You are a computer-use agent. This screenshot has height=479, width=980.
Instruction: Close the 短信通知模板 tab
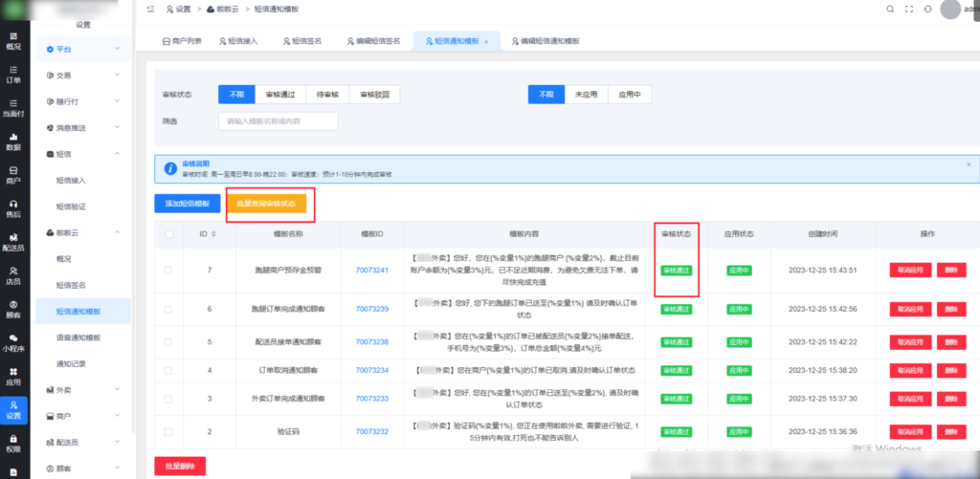[x=486, y=41]
